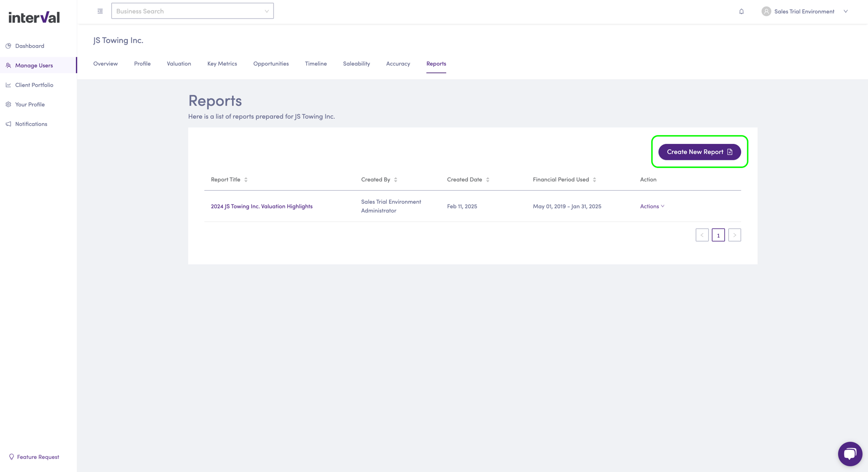The width and height of the screenshot is (868, 472).
Task: Sort the table by the Report Title sort arrows
Action: click(x=246, y=180)
